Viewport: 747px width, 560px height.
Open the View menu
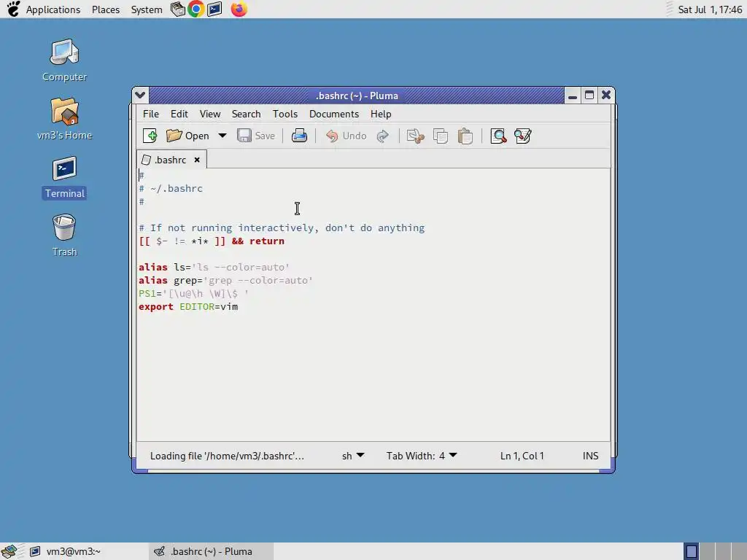(x=209, y=114)
